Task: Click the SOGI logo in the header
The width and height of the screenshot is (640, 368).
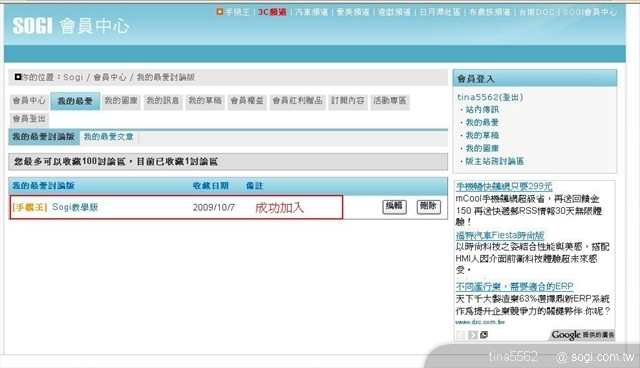Action: [33, 26]
